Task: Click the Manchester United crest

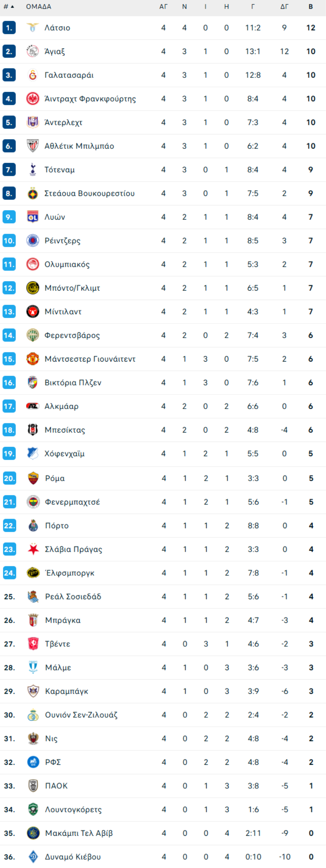Action: point(33,359)
